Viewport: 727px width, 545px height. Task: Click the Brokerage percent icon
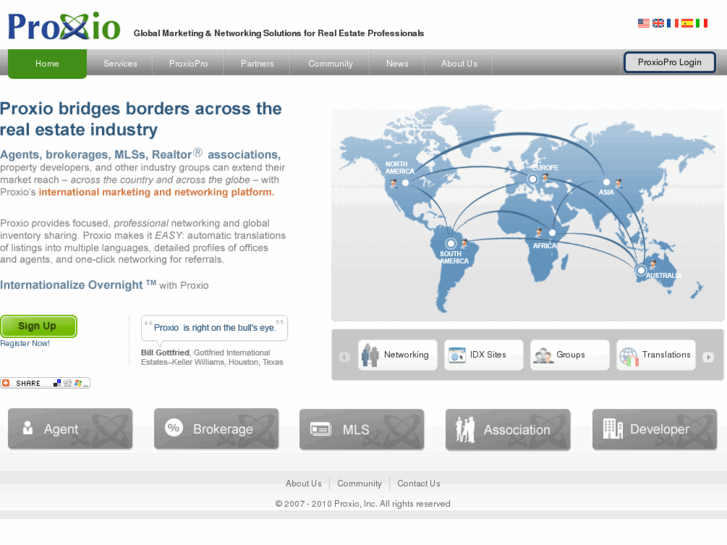pyautogui.click(x=174, y=428)
